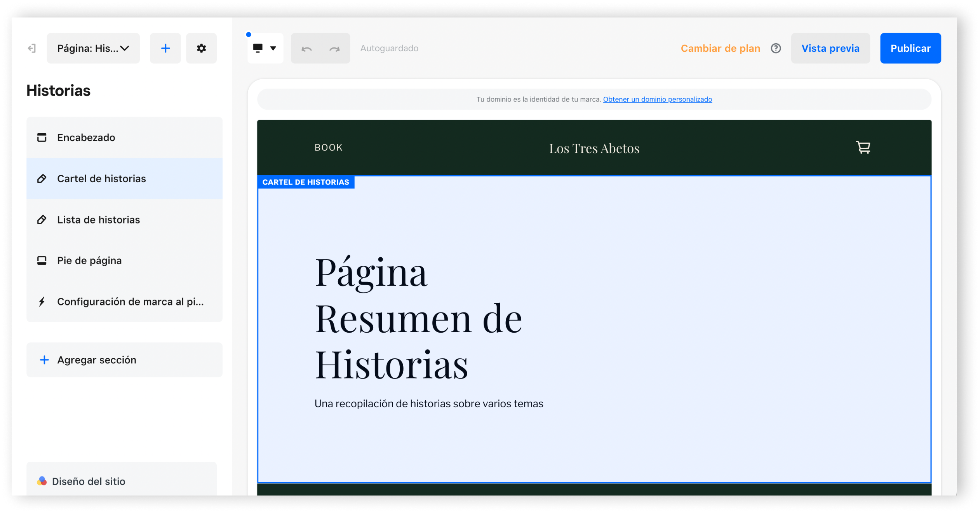980x513 pixels.
Task: Click the Página Resumen de Historias heading
Action: (418, 318)
